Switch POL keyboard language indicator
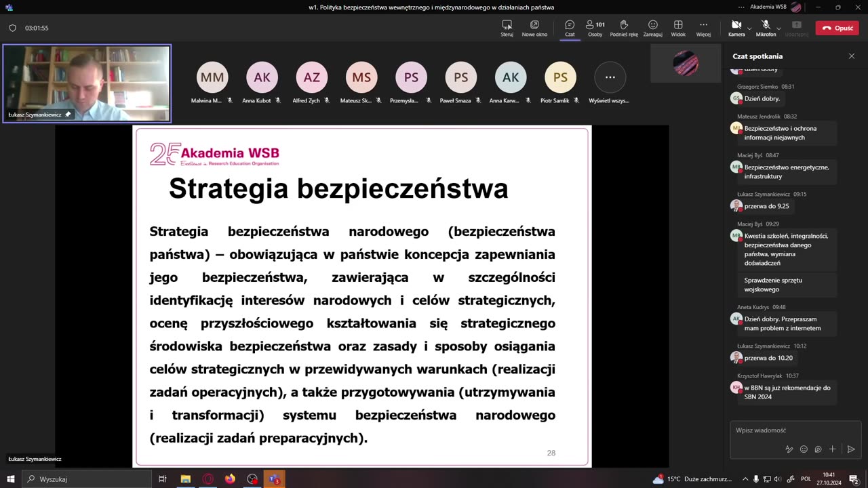The width and height of the screenshot is (868, 488). 806,479
